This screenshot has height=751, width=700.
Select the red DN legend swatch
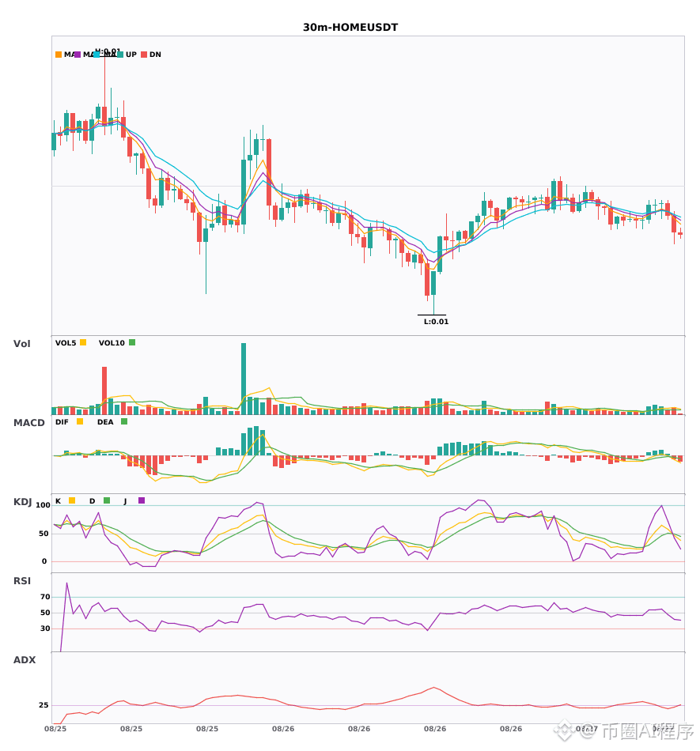point(144,55)
